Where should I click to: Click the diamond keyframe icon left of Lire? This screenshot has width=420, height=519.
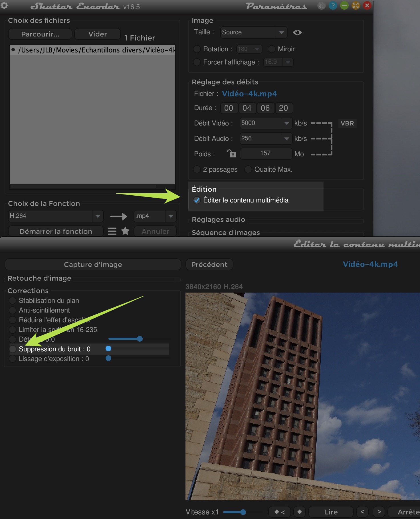[x=299, y=512]
